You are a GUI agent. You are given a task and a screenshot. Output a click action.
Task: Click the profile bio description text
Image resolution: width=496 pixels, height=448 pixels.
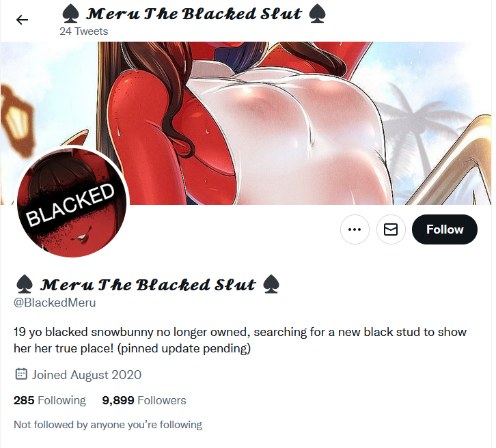point(240,340)
